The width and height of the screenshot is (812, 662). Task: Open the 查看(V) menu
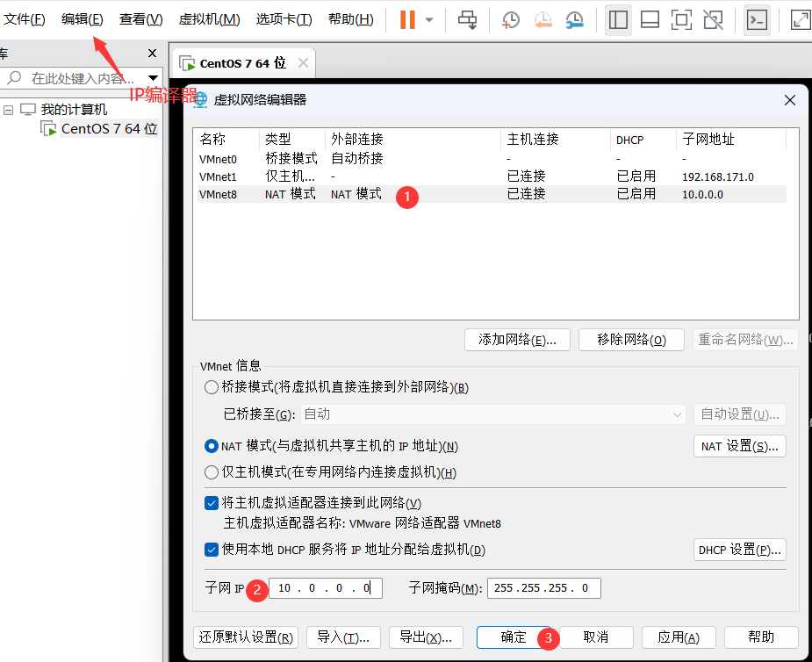point(140,19)
